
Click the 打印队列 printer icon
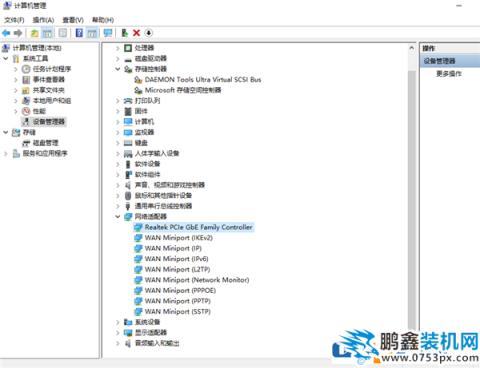pos(128,101)
